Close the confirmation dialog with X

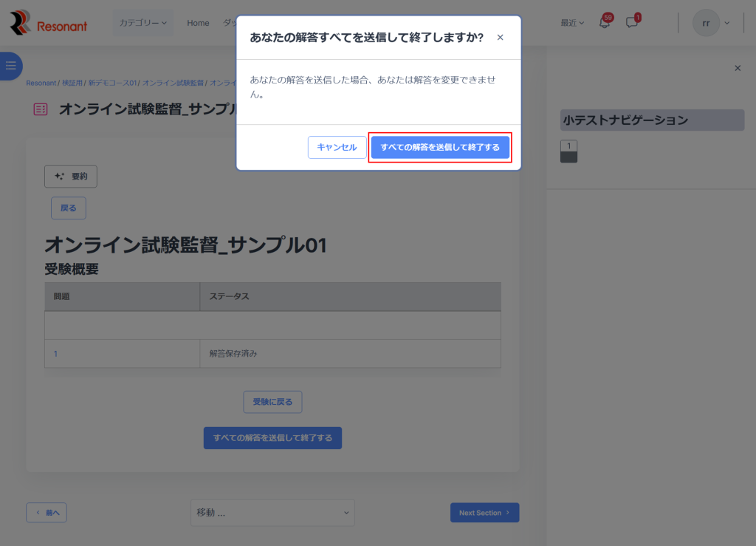[x=501, y=38]
